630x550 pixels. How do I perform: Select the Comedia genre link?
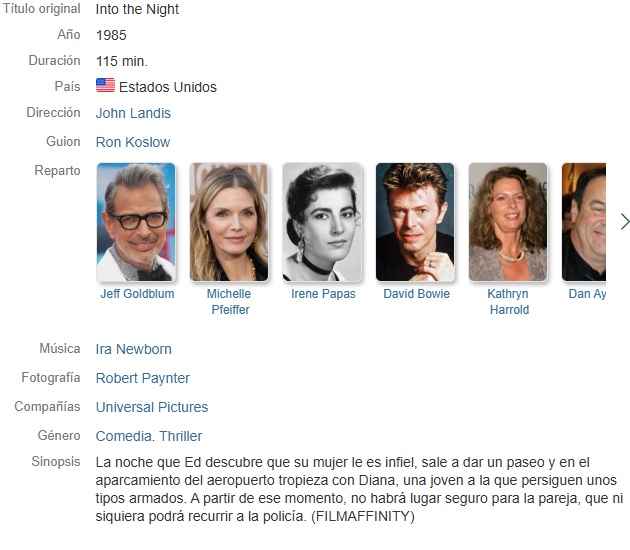[x=124, y=436]
